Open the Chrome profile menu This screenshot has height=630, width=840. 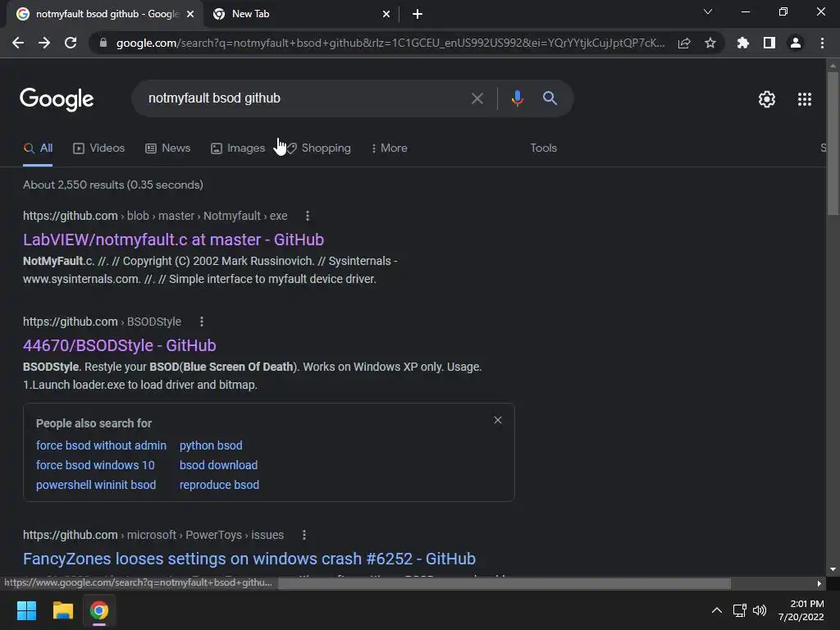point(796,43)
